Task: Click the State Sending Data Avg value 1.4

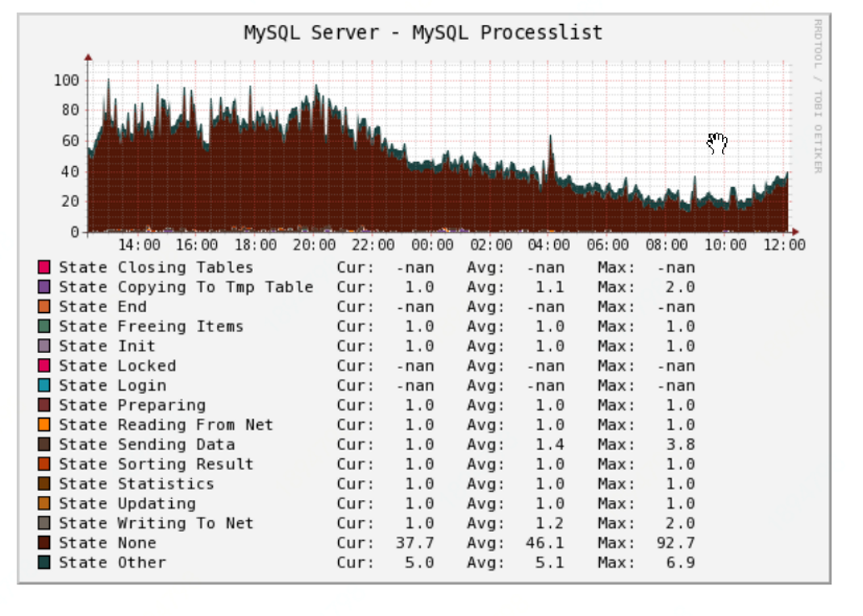Action: pyautogui.click(x=550, y=445)
